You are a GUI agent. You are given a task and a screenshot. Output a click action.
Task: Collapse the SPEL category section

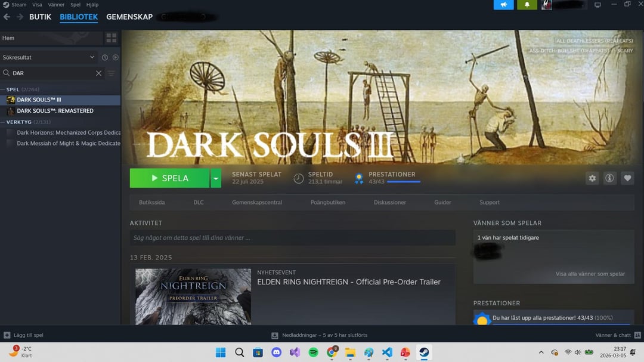[x=3, y=89]
